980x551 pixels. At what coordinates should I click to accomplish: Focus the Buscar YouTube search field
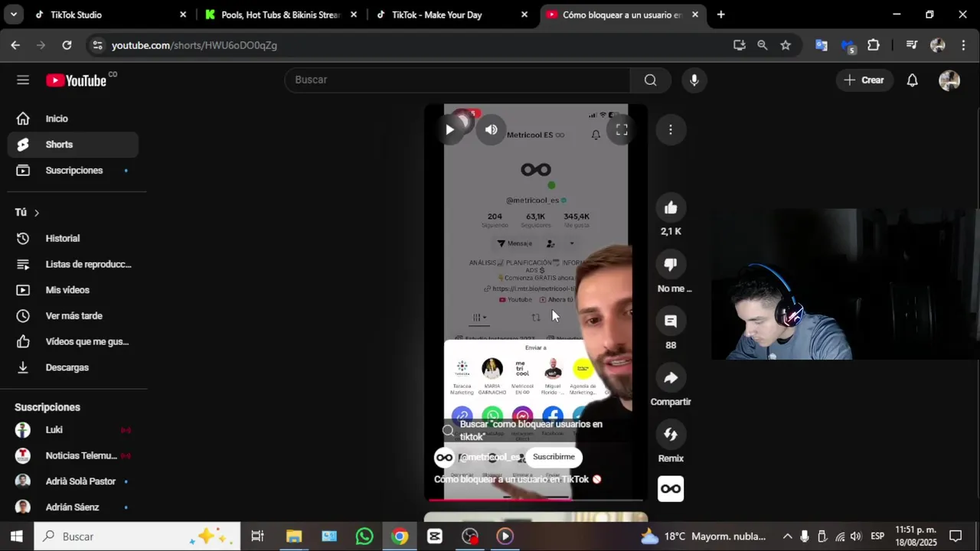458,80
